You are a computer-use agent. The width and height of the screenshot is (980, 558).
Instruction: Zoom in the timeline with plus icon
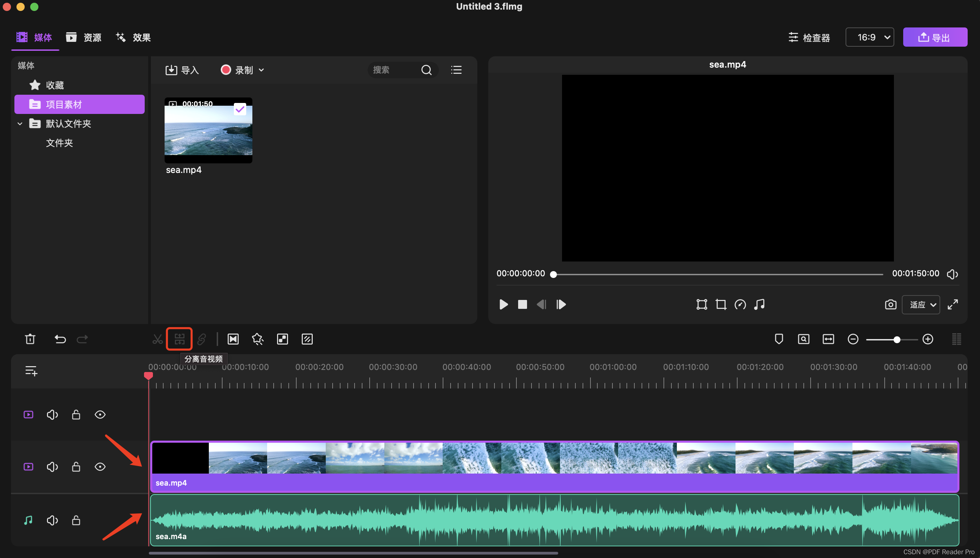click(928, 339)
